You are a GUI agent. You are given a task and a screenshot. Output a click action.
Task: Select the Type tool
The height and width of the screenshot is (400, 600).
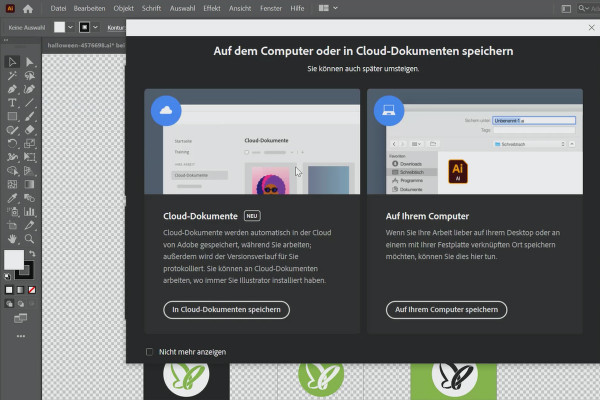(12, 103)
